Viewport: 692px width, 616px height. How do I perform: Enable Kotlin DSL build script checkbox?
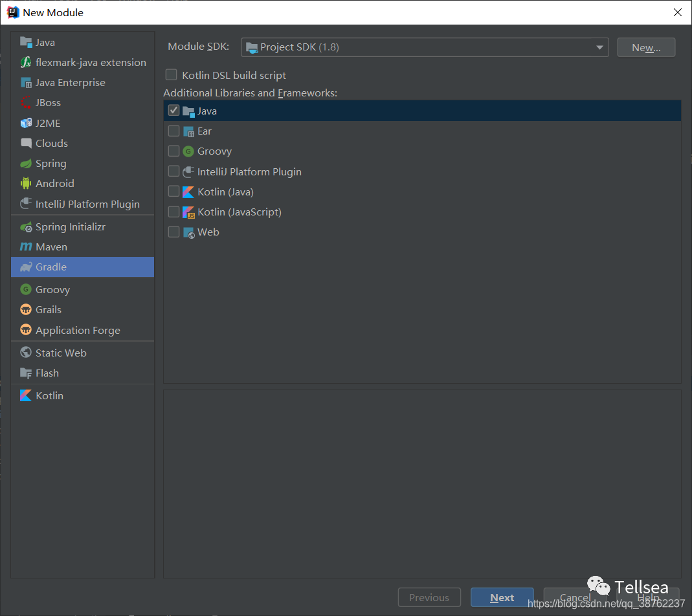(172, 74)
